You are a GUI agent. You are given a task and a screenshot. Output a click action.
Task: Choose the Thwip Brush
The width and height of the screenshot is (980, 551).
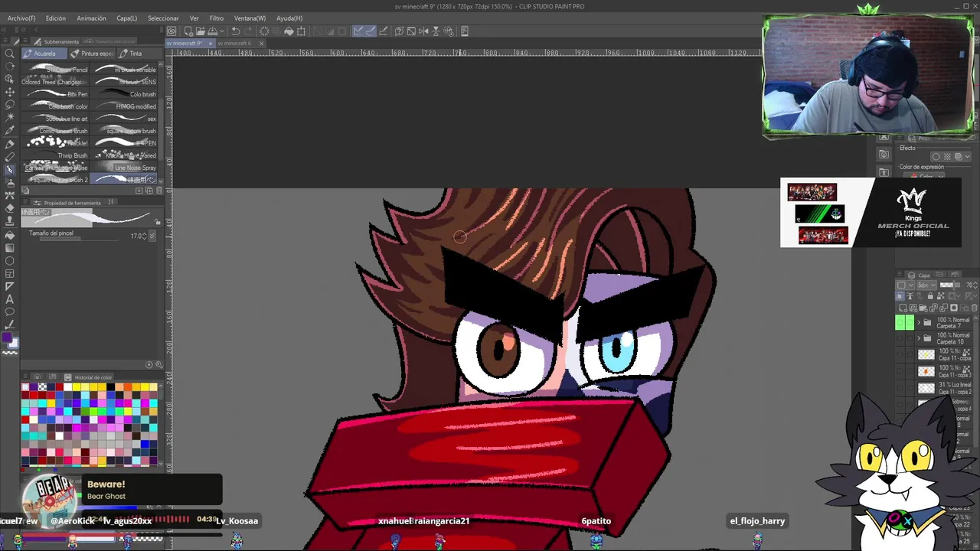click(x=56, y=155)
